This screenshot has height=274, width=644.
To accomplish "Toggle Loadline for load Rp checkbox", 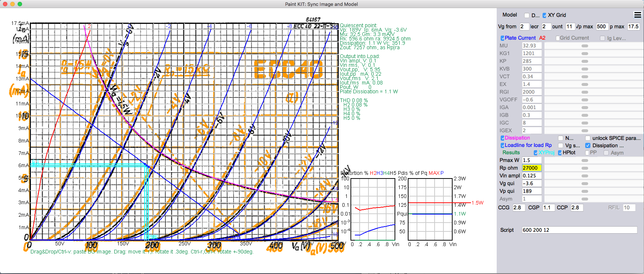I will tap(503, 145).
